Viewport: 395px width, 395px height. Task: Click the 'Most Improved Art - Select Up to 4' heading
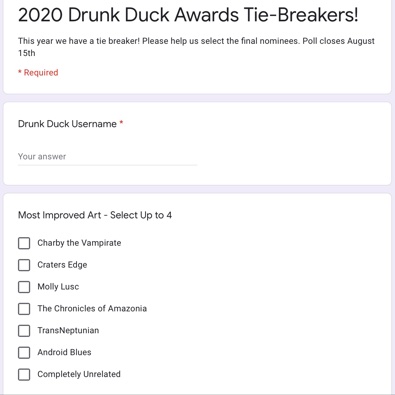tap(95, 215)
